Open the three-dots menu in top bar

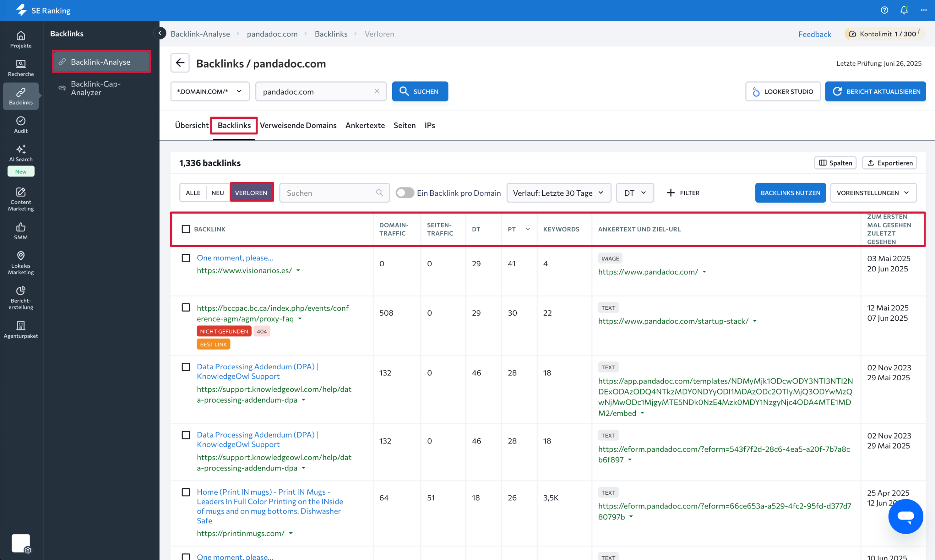click(924, 10)
